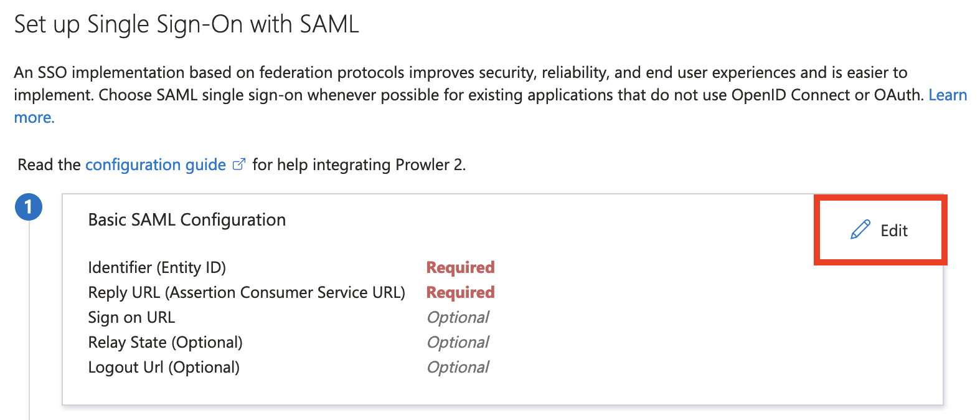Click the Sign on URL label
The image size is (980, 420).
point(131,317)
